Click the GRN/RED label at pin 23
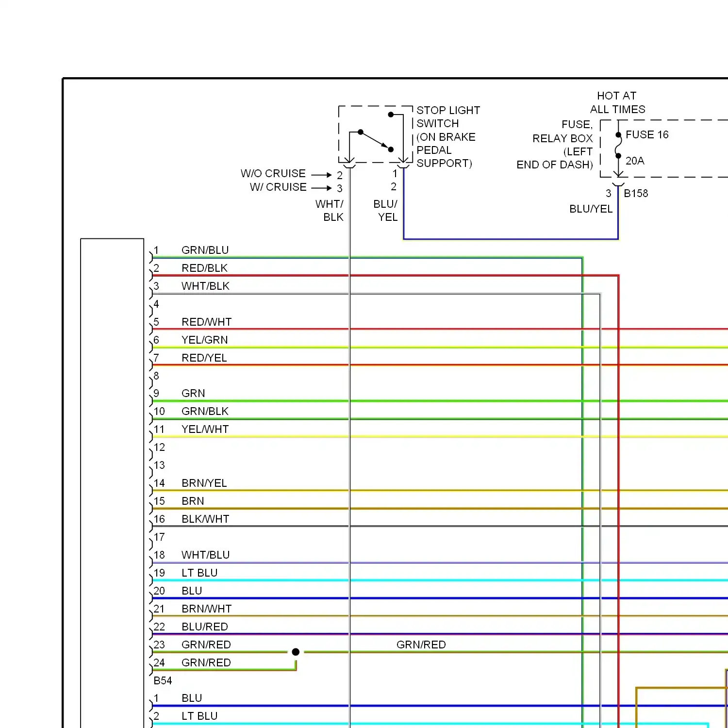Image resolution: width=728 pixels, height=728 pixels. [206, 645]
